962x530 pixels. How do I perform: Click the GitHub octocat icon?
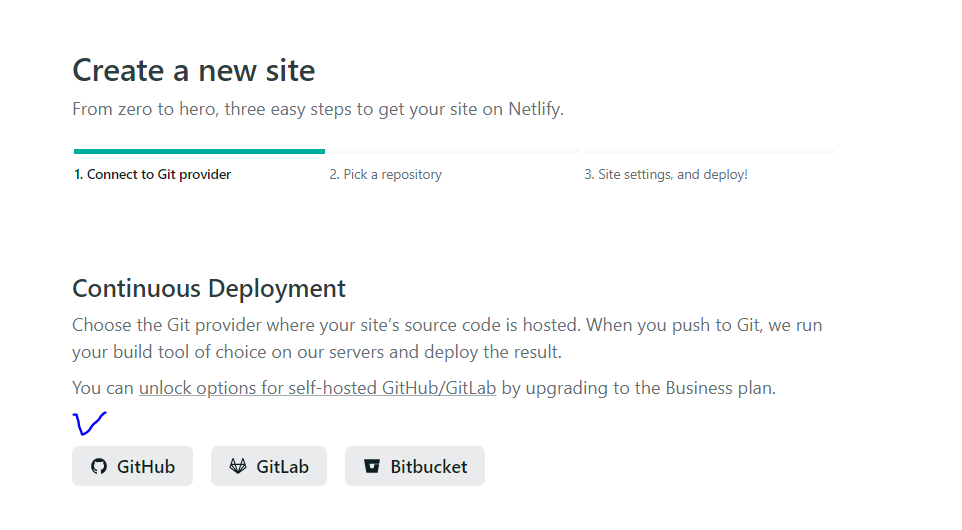(99, 466)
